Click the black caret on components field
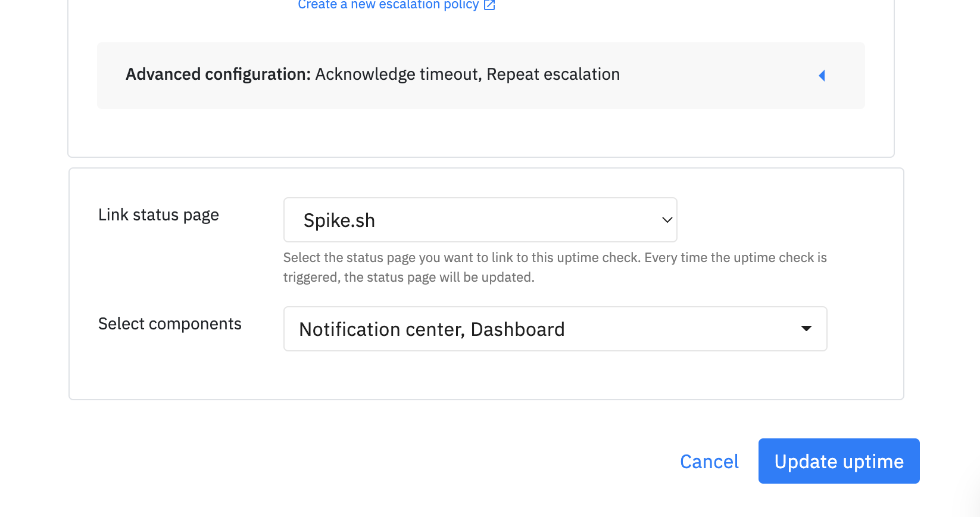This screenshot has height=517, width=980. pyautogui.click(x=806, y=329)
